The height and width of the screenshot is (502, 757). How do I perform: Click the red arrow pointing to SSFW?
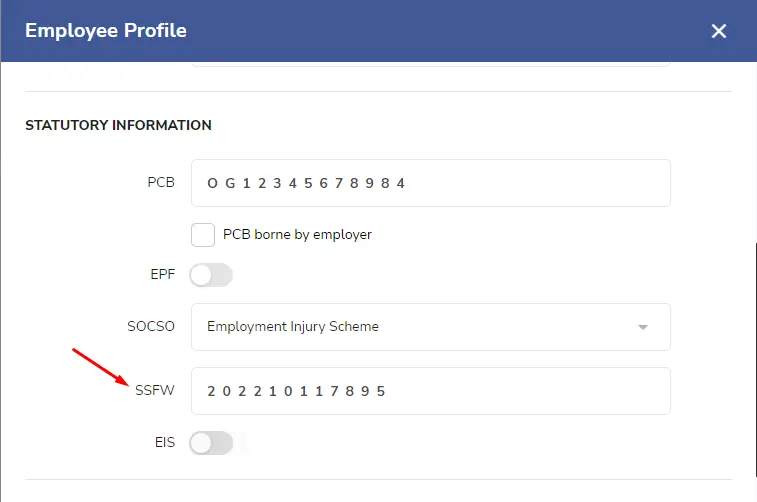100,367
